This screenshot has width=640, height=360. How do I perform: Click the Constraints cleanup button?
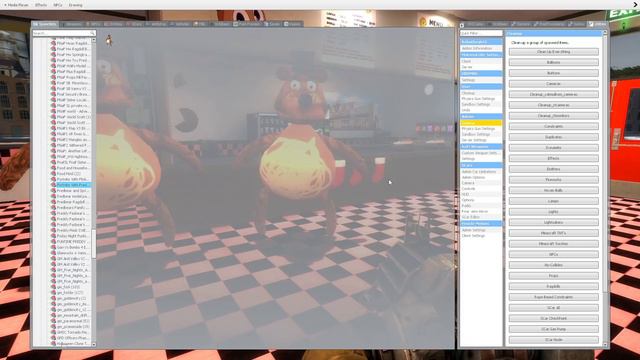coord(553,127)
